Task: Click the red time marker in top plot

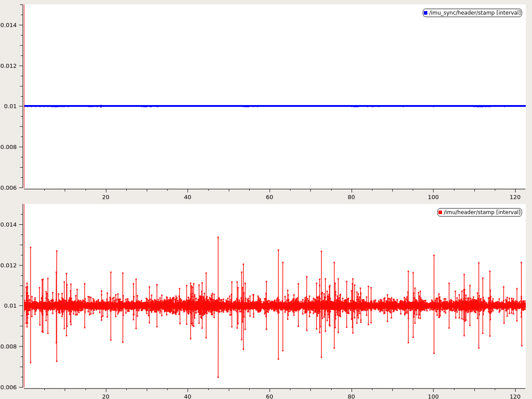Action: pyautogui.click(x=24, y=96)
